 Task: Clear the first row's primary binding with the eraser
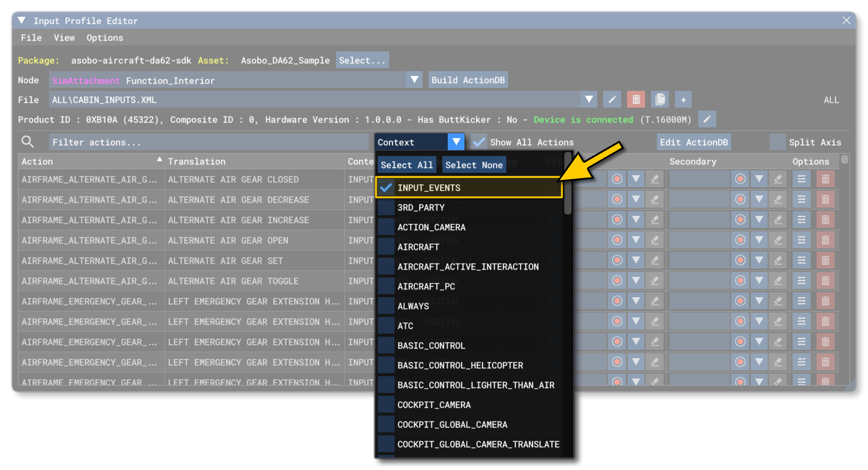pos(655,178)
